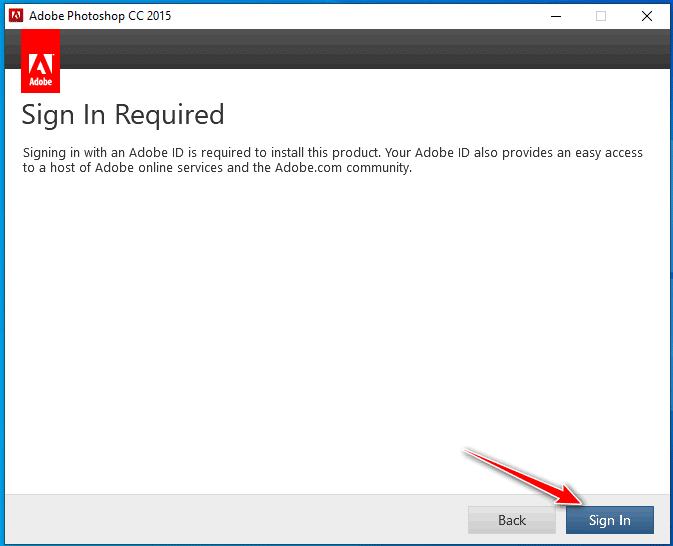The height and width of the screenshot is (546, 673).
Task: Minimize the installer window
Action: pos(555,16)
